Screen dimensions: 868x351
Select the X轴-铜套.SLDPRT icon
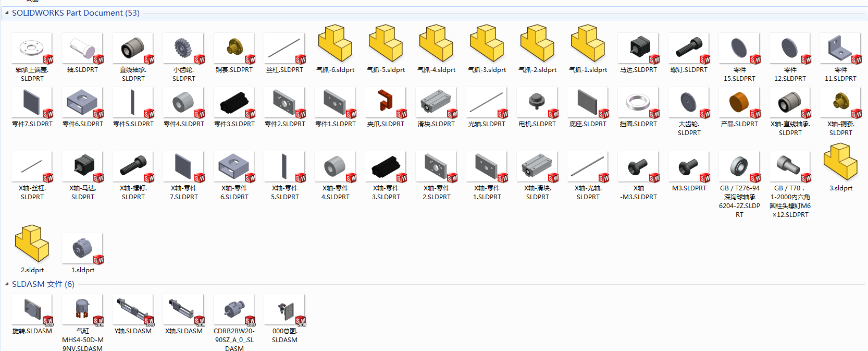tap(841, 103)
